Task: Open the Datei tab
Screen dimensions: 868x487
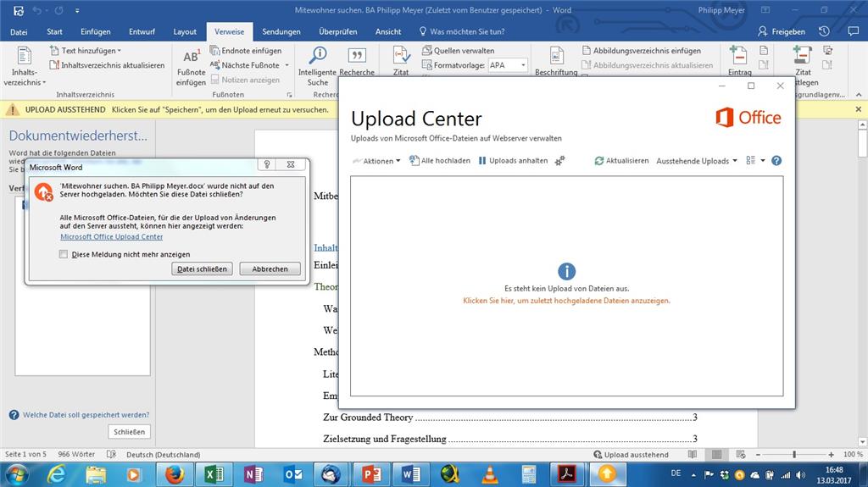Action: [19, 31]
